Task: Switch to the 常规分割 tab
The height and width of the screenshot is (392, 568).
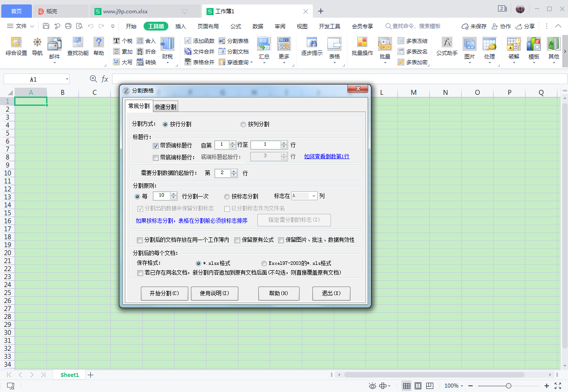Action: pos(139,106)
